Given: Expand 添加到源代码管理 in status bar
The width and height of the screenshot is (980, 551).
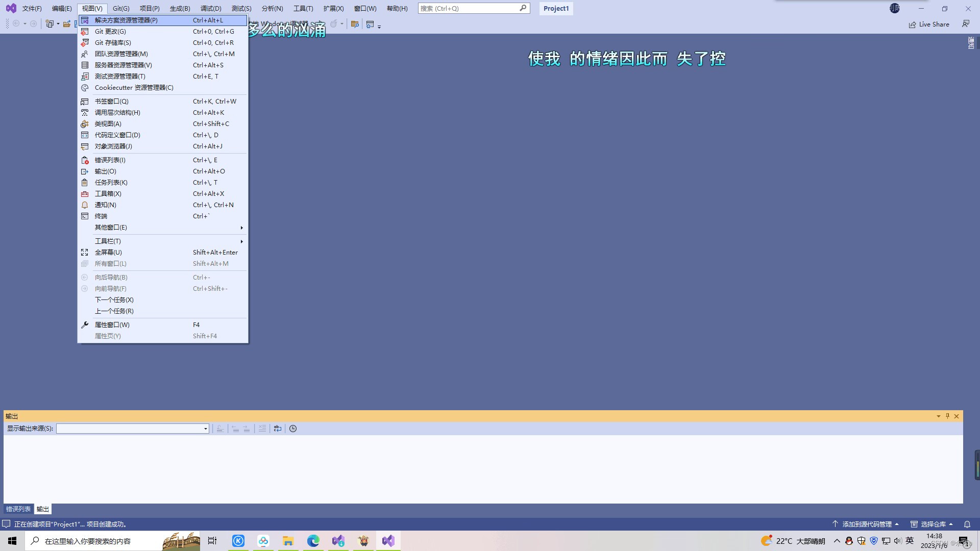Looking at the screenshot, I should [x=866, y=524].
